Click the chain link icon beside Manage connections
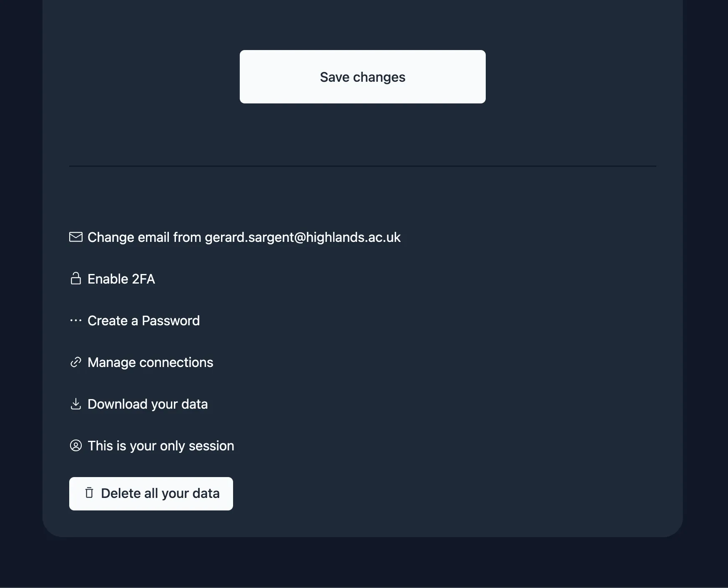The height and width of the screenshot is (588, 728). pos(76,362)
